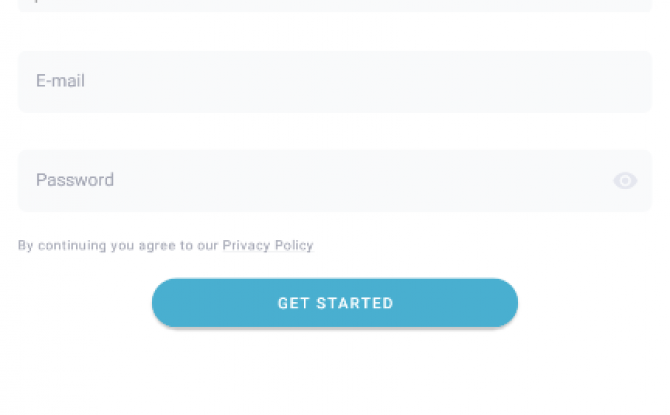Click the eye icon inside the Password field

(625, 181)
